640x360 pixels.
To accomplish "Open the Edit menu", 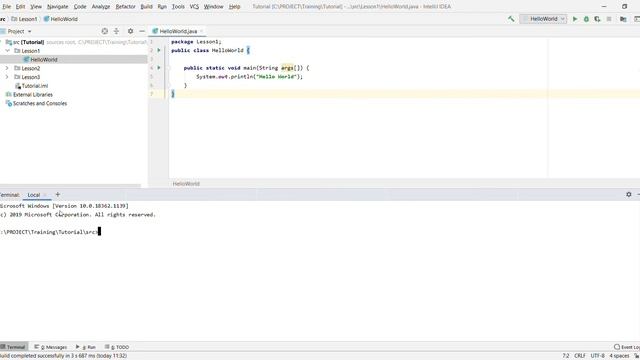I will [x=20, y=7].
